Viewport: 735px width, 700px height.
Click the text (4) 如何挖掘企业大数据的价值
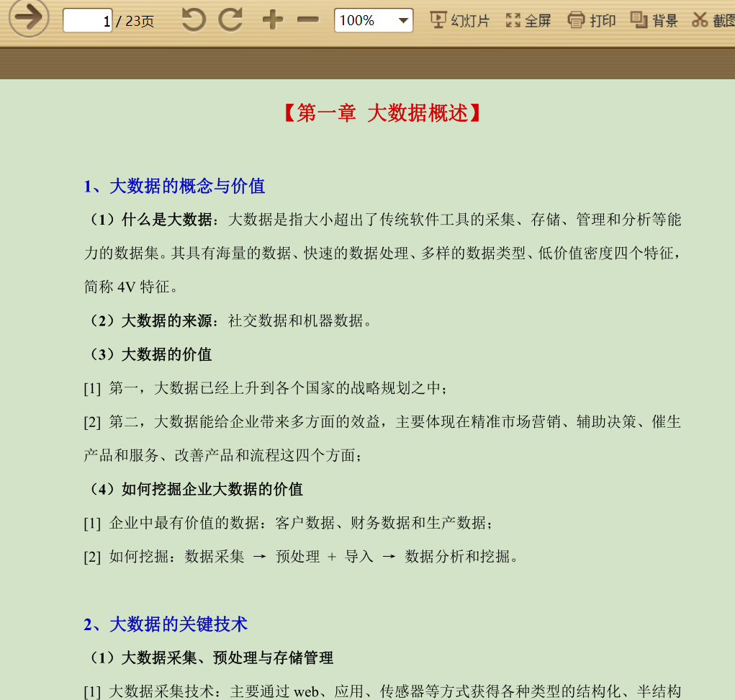click(196, 490)
